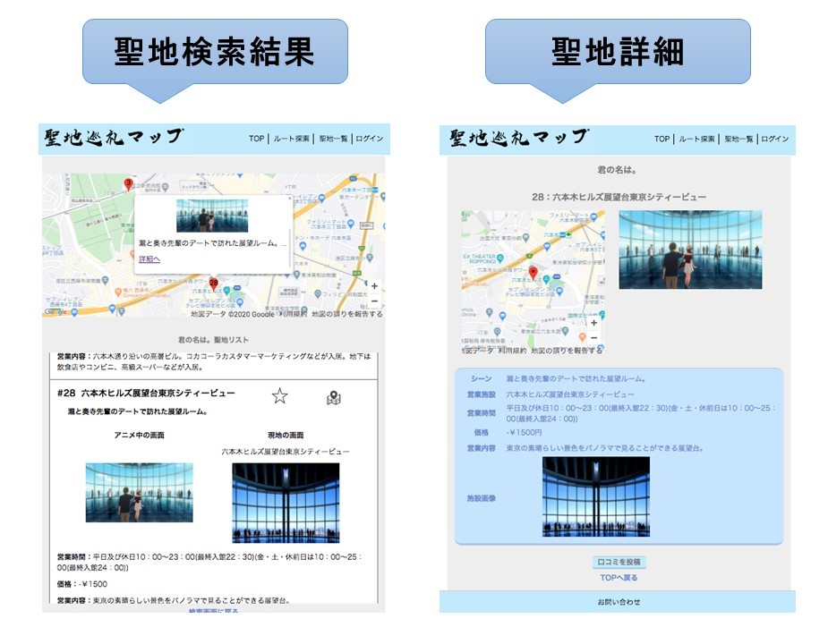The width and height of the screenshot is (828, 644).
Task: Zoom out on the detail page map
Action: (x=593, y=337)
